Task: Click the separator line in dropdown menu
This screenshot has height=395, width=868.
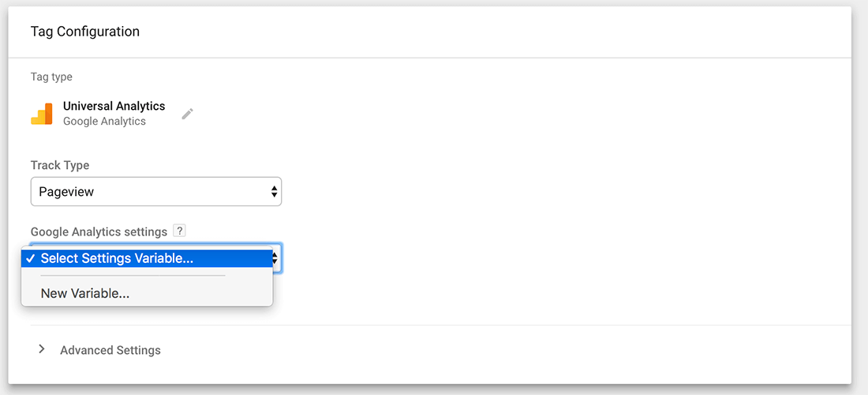Action: [133, 276]
